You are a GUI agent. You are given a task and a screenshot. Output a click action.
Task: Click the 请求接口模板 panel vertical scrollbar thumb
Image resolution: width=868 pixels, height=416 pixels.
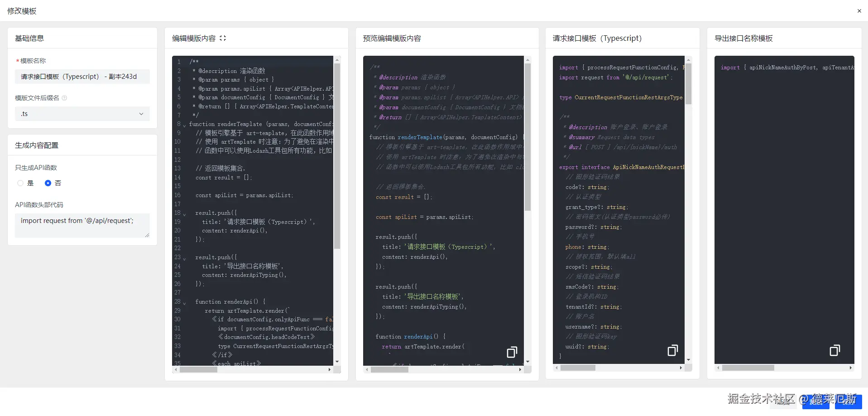coord(688,84)
